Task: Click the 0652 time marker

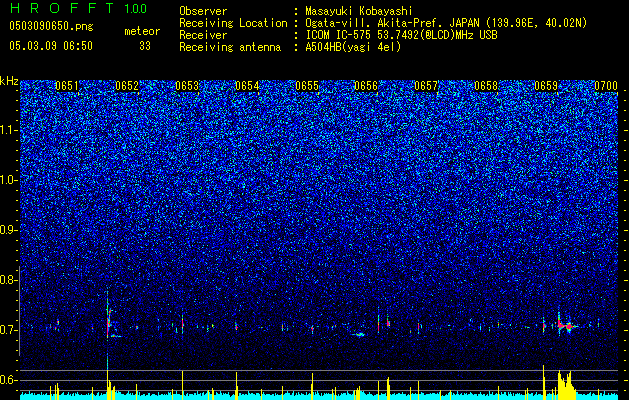Action: (x=127, y=86)
